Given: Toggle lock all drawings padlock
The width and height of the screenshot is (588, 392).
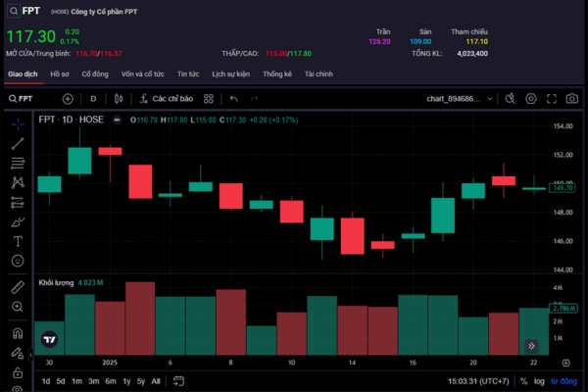Looking at the screenshot, I should tap(18, 372).
